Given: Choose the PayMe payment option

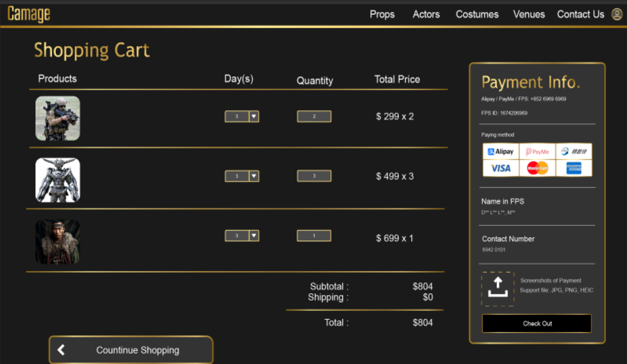Looking at the screenshot, I should (537, 152).
